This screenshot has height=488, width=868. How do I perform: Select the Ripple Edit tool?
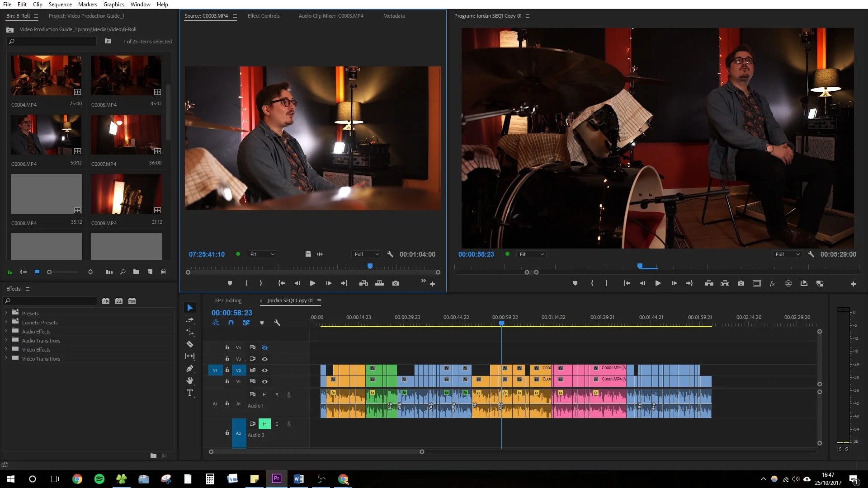[x=190, y=332]
